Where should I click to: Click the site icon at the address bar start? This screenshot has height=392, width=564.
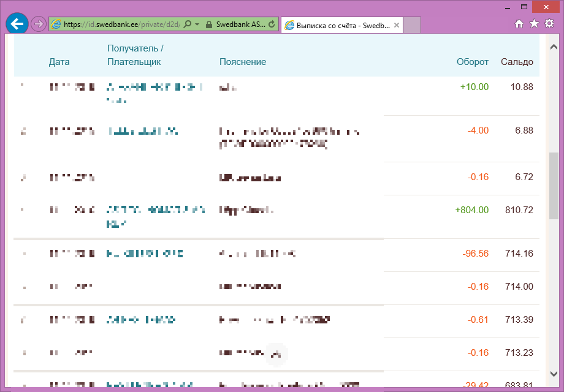pyautogui.click(x=56, y=24)
